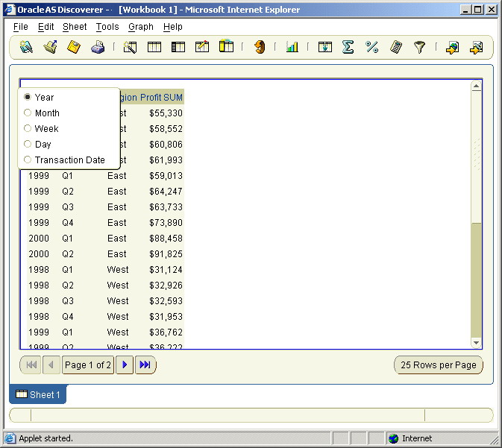The height and width of the screenshot is (448, 502).
Task: Pick the Day radio option
Action: click(28, 144)
